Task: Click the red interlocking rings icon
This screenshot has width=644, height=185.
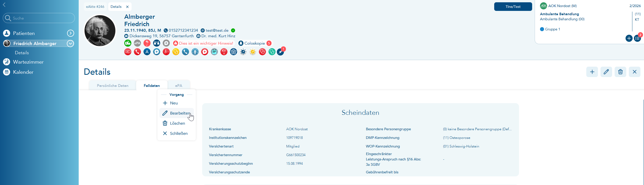Action: tap(128, 52)
